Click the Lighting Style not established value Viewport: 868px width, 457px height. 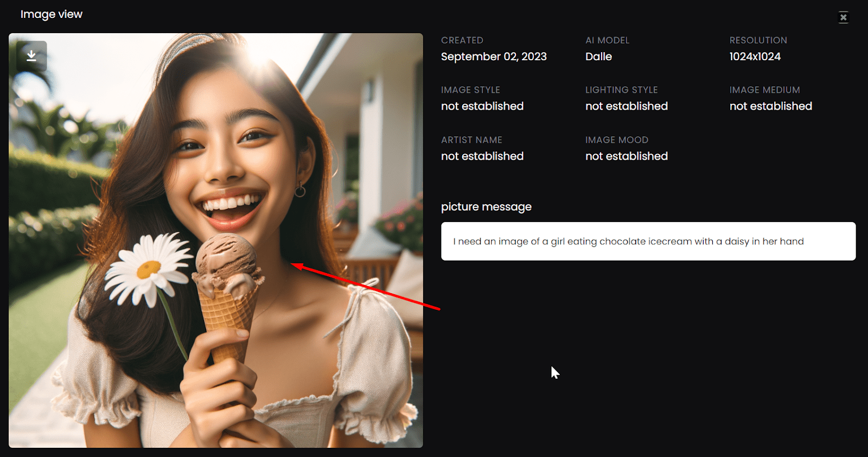(626, 106)
